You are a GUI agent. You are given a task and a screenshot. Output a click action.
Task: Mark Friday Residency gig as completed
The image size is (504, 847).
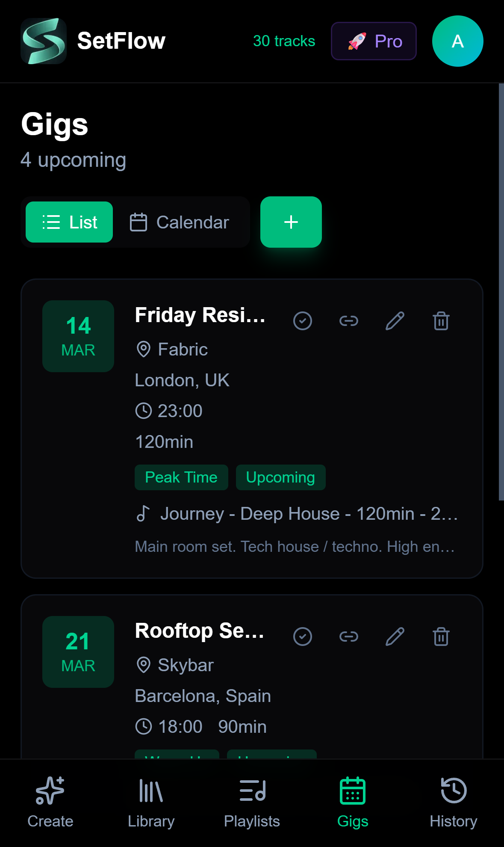tap(303, 321)
